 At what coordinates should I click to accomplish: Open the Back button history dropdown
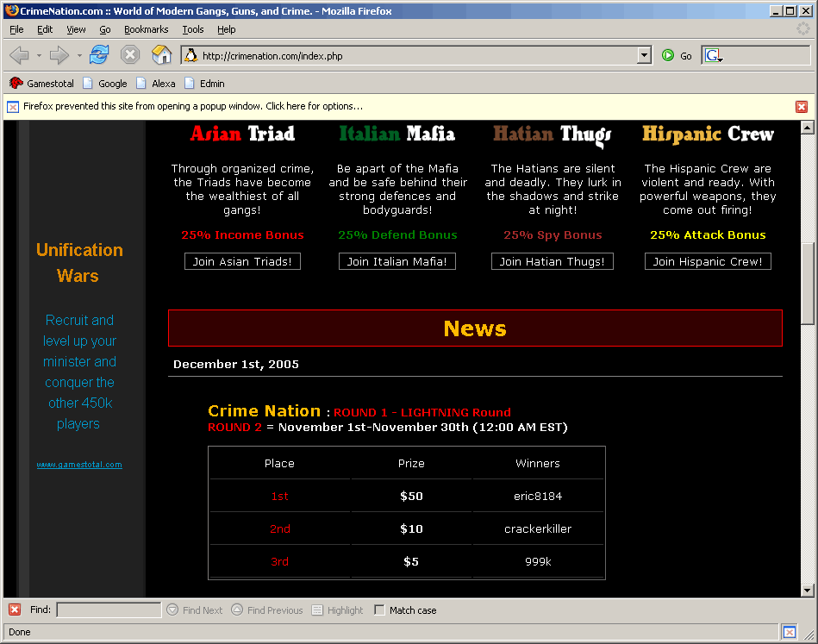[x=39, y=56]
